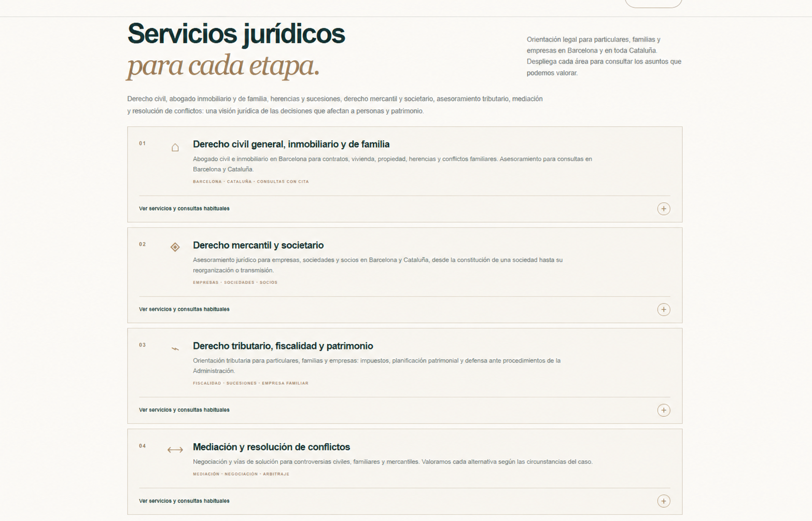This screenshot has width=812, height=521.
Task: Select heading 'Mediación y resolución de conflictos'
Action: pyautogui.click(x=271, y=447)
